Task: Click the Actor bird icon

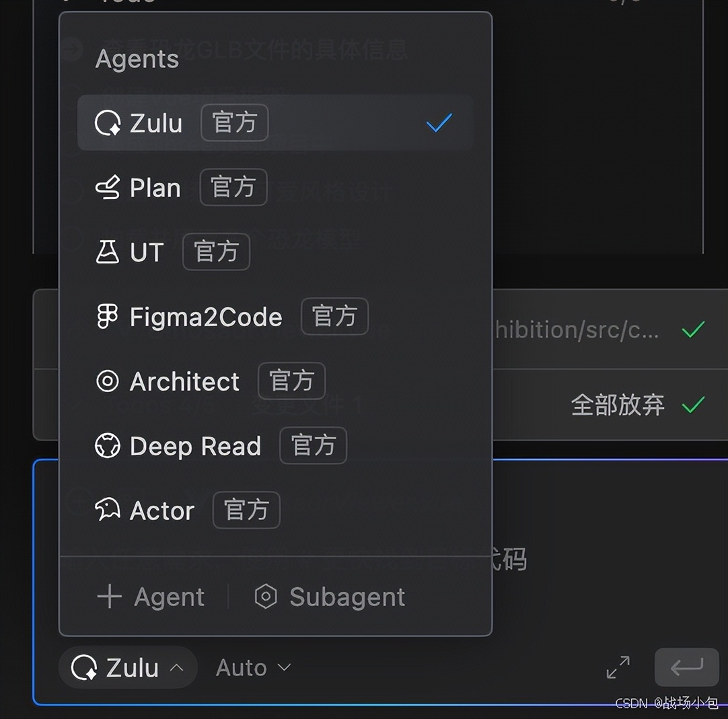Action: tap(108, 510)
